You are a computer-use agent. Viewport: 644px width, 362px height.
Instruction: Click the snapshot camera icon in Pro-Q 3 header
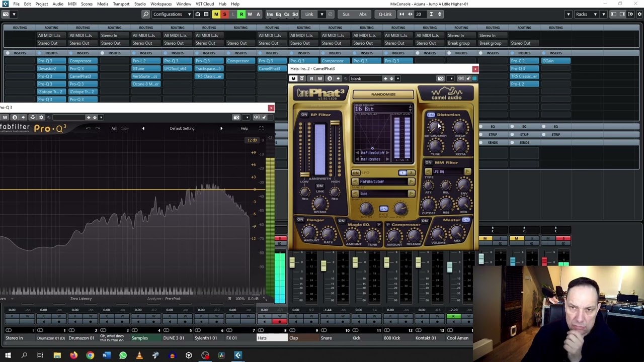coord(236,117)
